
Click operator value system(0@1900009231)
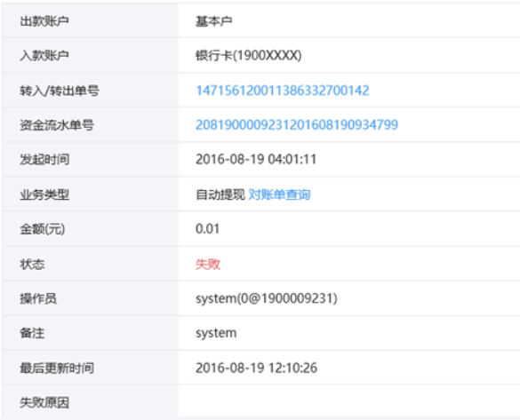click(x=267, y=298)
